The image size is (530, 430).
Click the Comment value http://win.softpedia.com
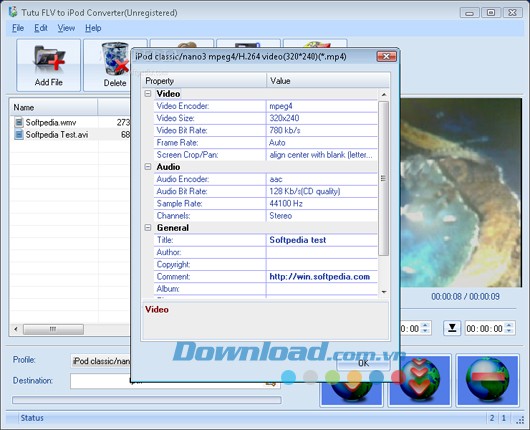321,277
